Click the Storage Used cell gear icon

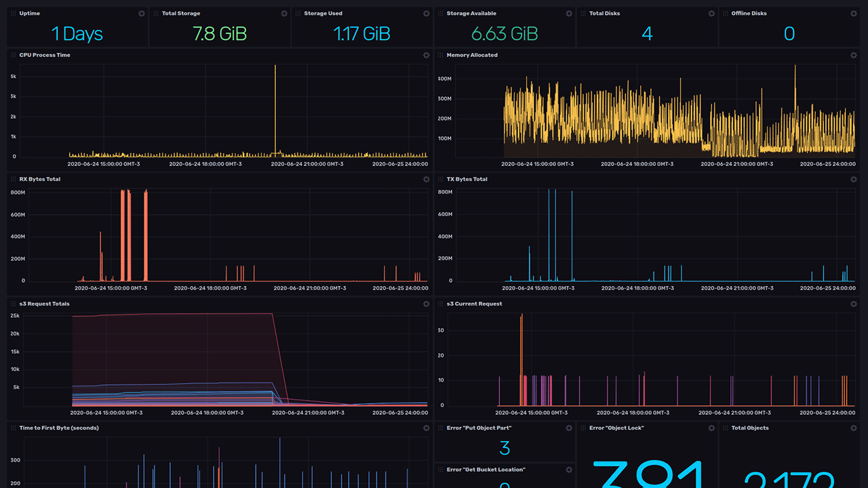pyautogui.click(x=427, y=14)
